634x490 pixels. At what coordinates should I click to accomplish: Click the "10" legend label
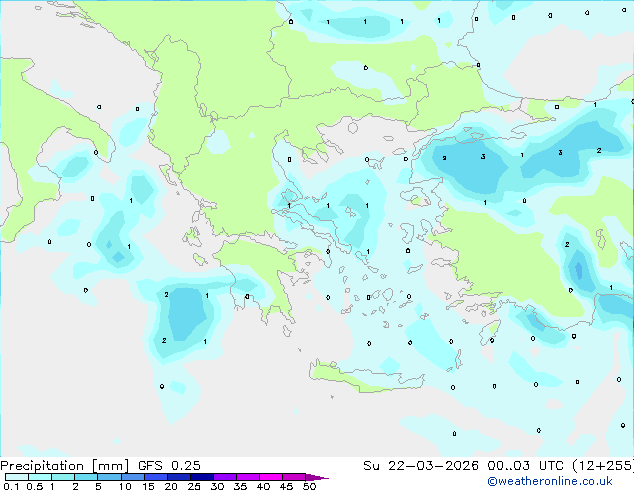click(125, 486)
